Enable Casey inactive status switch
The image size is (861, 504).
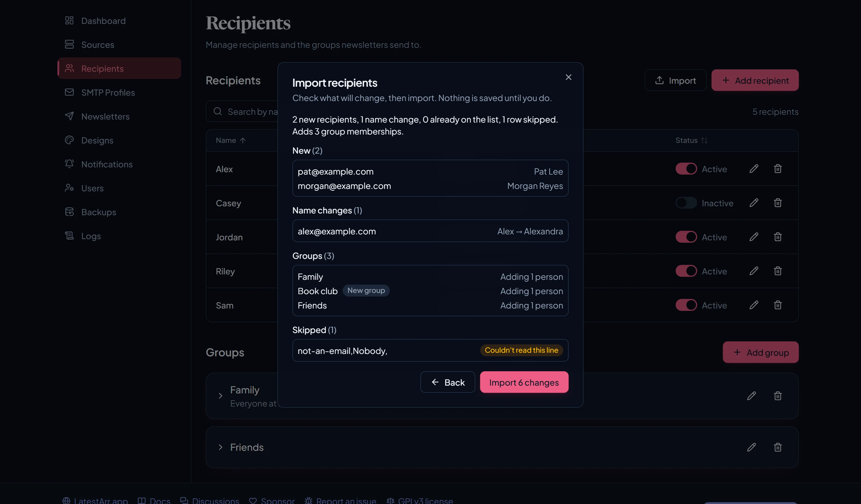tap(686, 203)
